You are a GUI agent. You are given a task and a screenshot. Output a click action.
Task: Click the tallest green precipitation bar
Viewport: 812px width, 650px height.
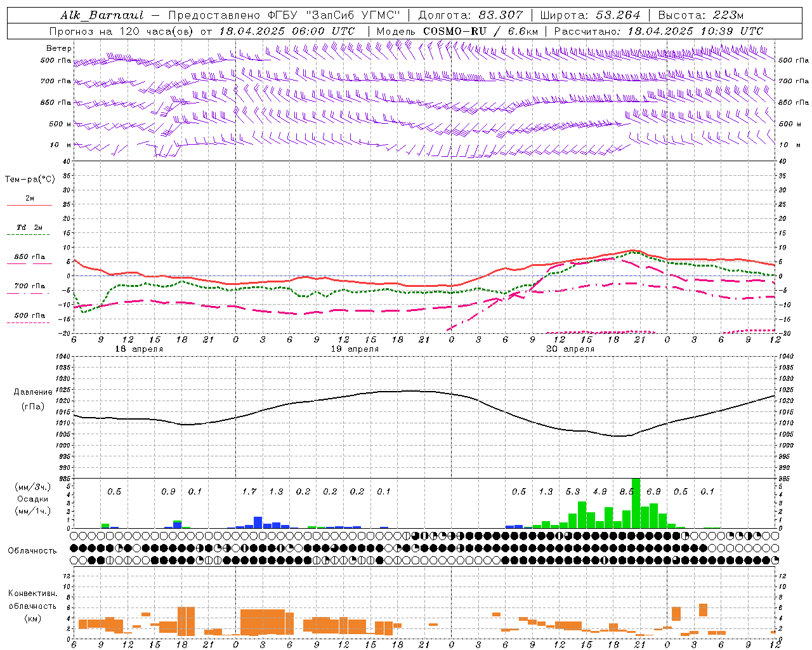coord(636,503)
